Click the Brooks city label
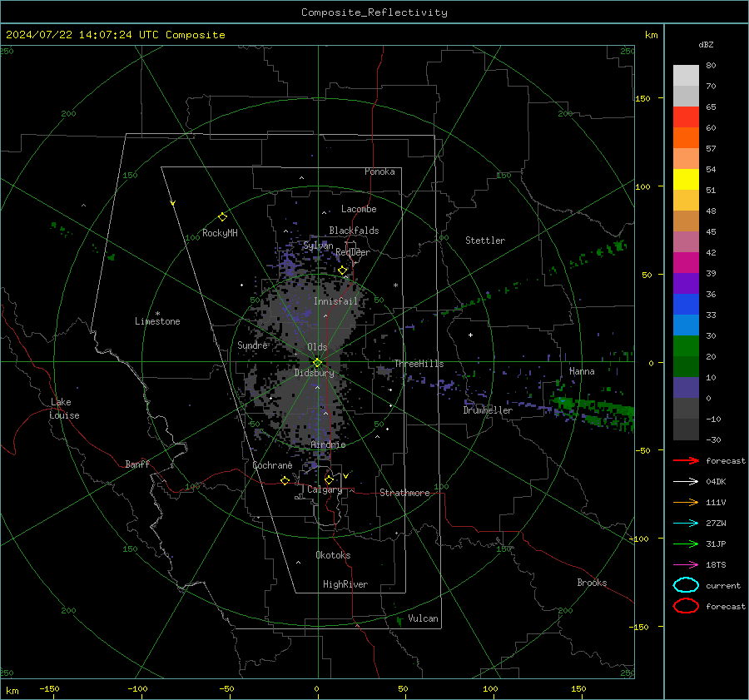Screen dimensions: 749x700 (592, 583)
